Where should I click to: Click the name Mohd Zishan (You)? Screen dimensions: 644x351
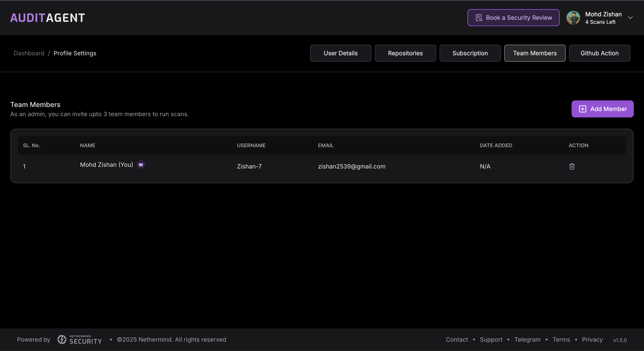[x=106, y=165]
